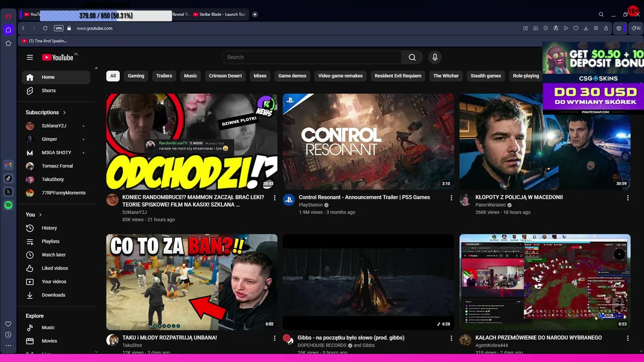Image resolution: width=644 pixels, height=362 pixels.
Task: Open options menu for Gibbs video
Action: pyautogui.click(x=451, y=338)
